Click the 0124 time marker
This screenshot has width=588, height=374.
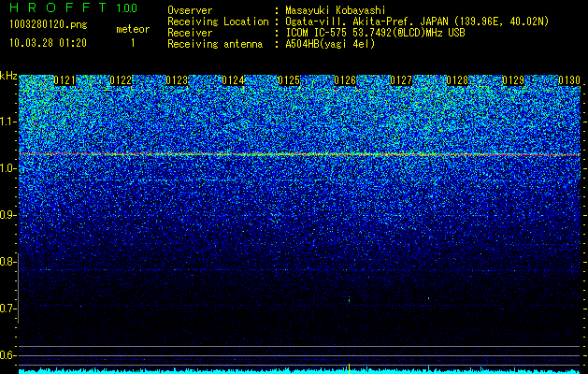(x=234, y=80)
